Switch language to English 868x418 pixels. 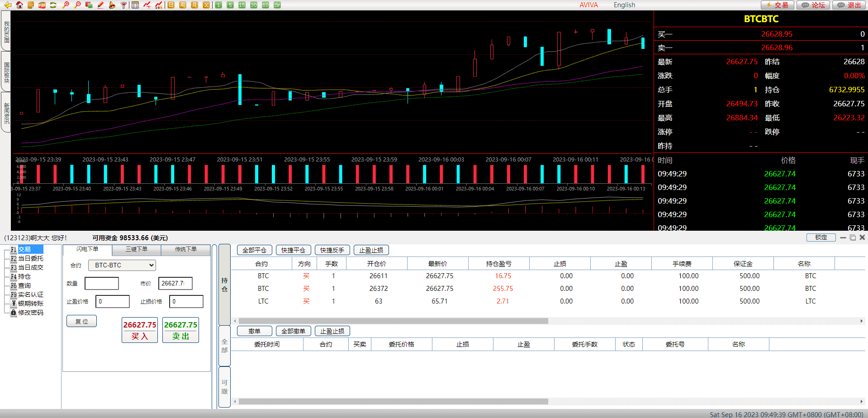pyautogui.click(x=624, y=5)
